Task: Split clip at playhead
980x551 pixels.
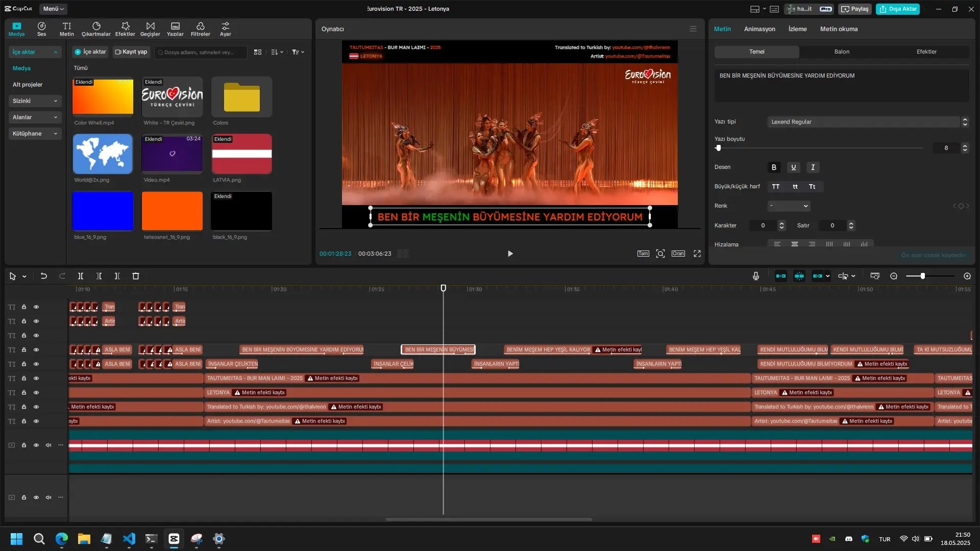Action: pos(81,276)
